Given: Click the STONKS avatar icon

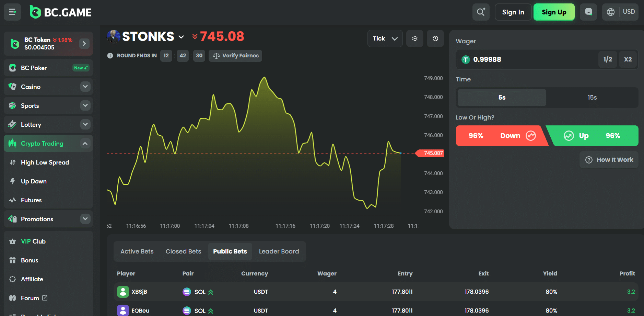Looking at the screenshot, I should (114, 36).
